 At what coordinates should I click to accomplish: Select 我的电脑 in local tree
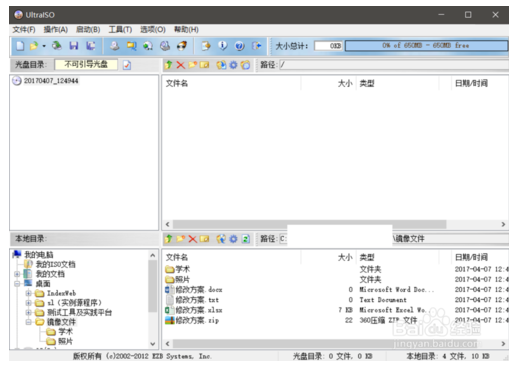coord(39,255)
